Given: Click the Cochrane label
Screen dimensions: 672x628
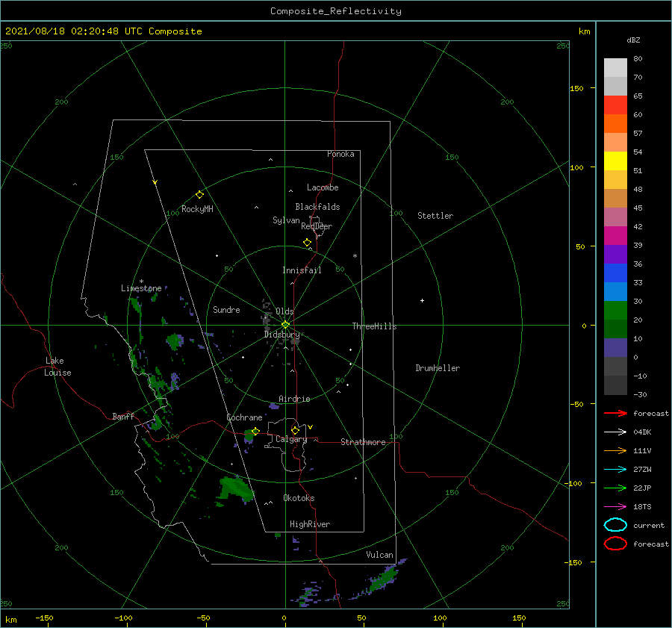Looking at the screenshot, I should point(244,417).
